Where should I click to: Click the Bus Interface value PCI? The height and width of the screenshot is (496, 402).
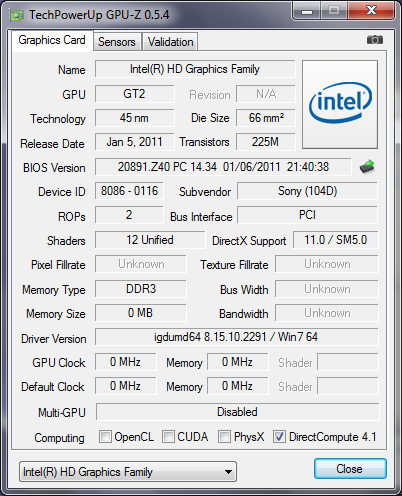[x=307, y=215]
